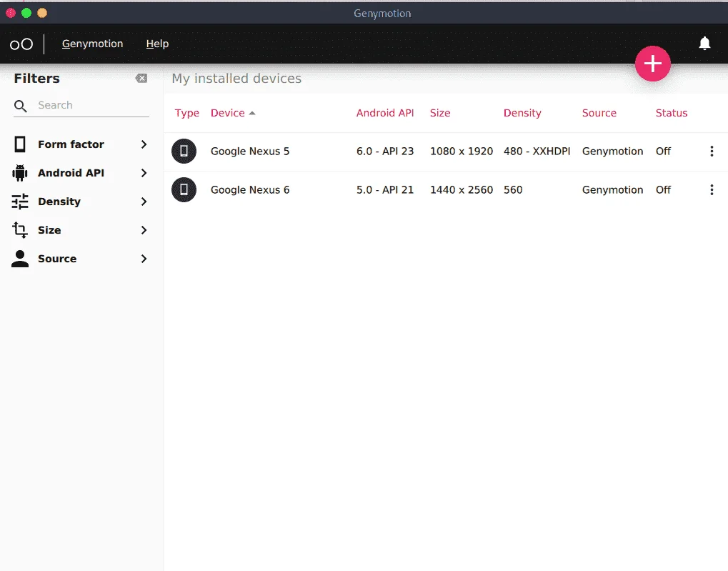Expand the Android API filter chevron
This screenshot has height=571, width=728.
144,173
